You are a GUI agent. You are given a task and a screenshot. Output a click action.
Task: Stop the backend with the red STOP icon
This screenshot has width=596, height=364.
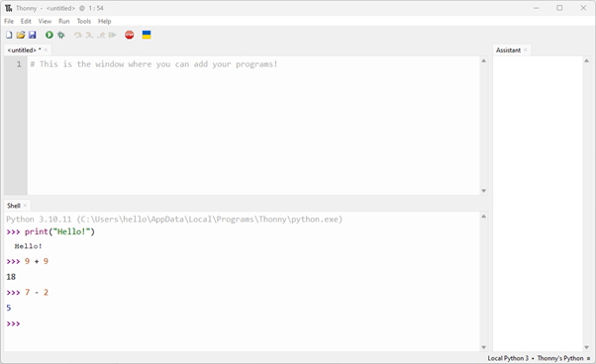point(130,35)
